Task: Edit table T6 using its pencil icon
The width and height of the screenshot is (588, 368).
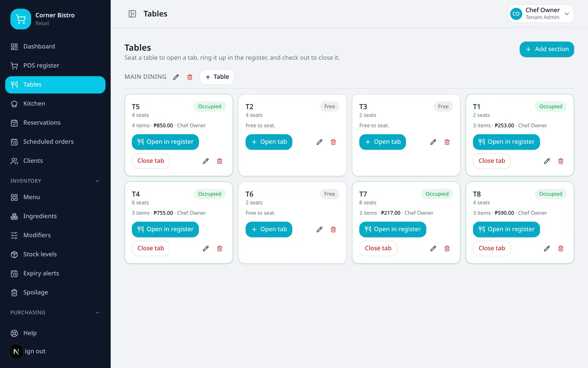Action: click(320, 229)
